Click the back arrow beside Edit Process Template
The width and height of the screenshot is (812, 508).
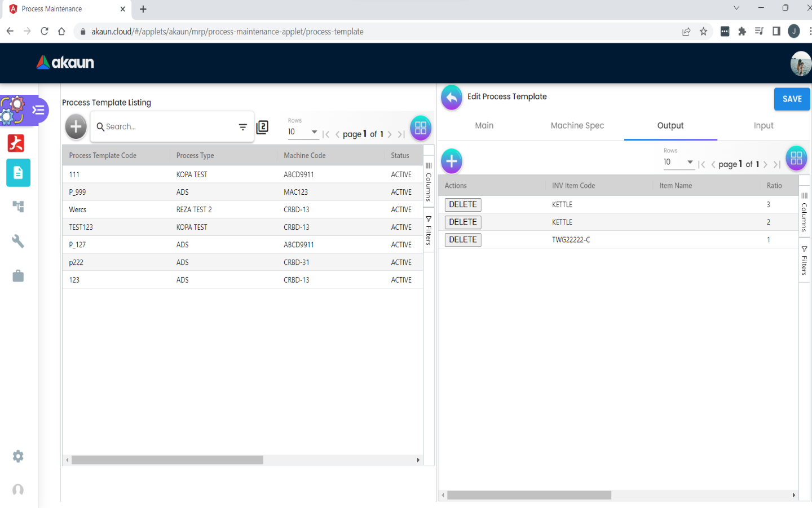point(452,98)
